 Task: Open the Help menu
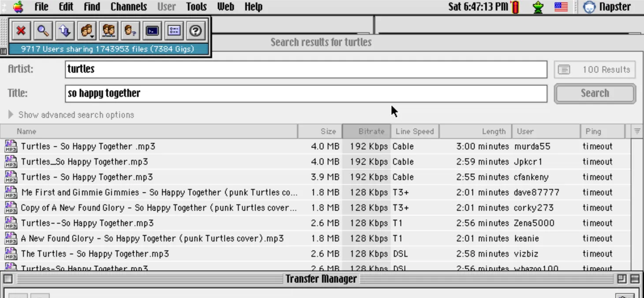pyautogui.click(x=253, y=7)
